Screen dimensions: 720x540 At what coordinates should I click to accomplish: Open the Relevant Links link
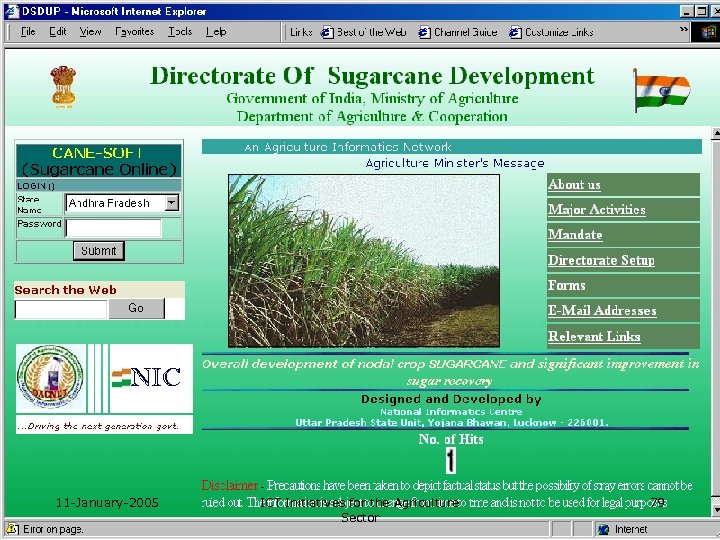594,337
